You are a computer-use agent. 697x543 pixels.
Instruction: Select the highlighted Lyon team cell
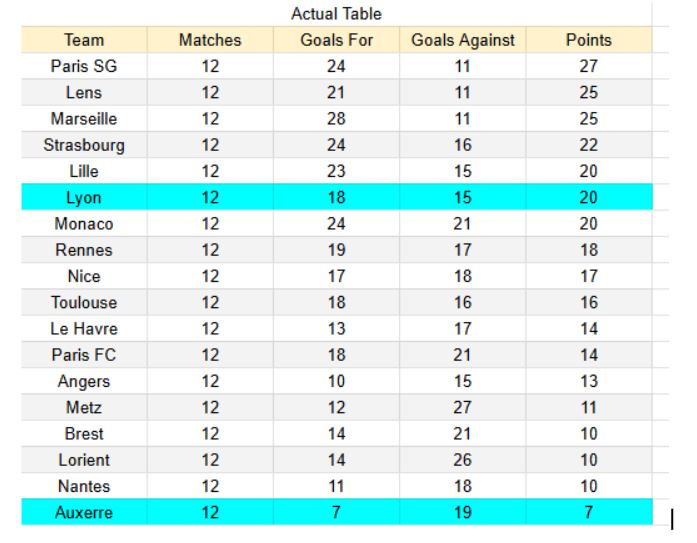(83, 198)
